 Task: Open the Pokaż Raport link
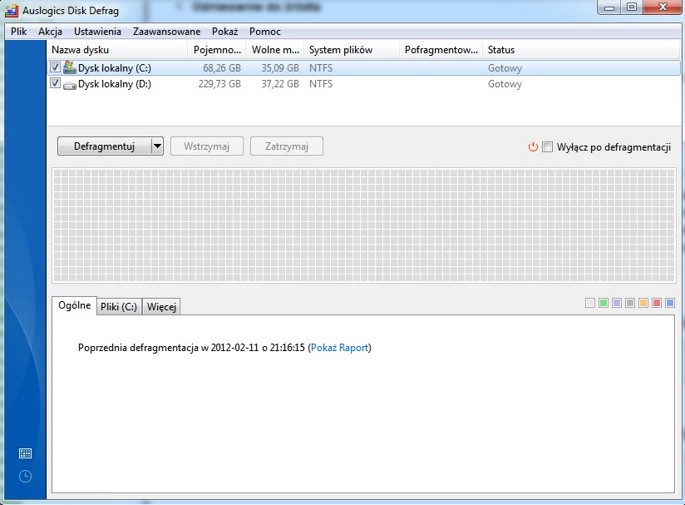(x=339, y=348)
